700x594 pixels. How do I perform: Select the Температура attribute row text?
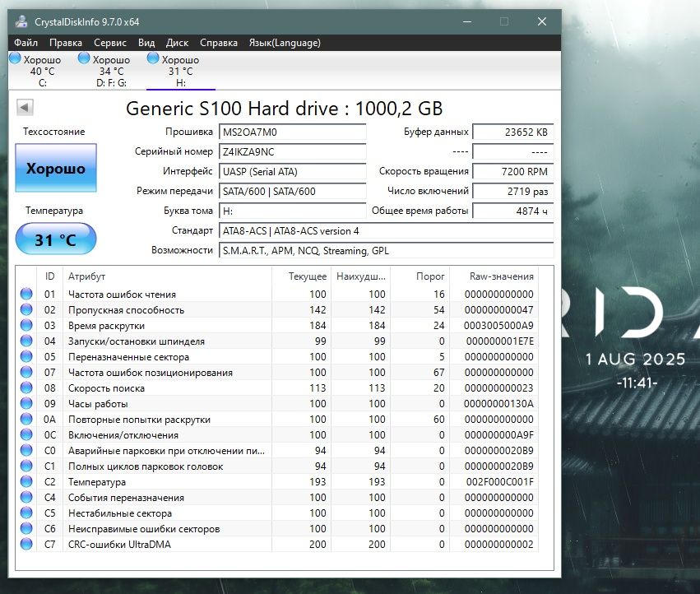click(97, 482)
